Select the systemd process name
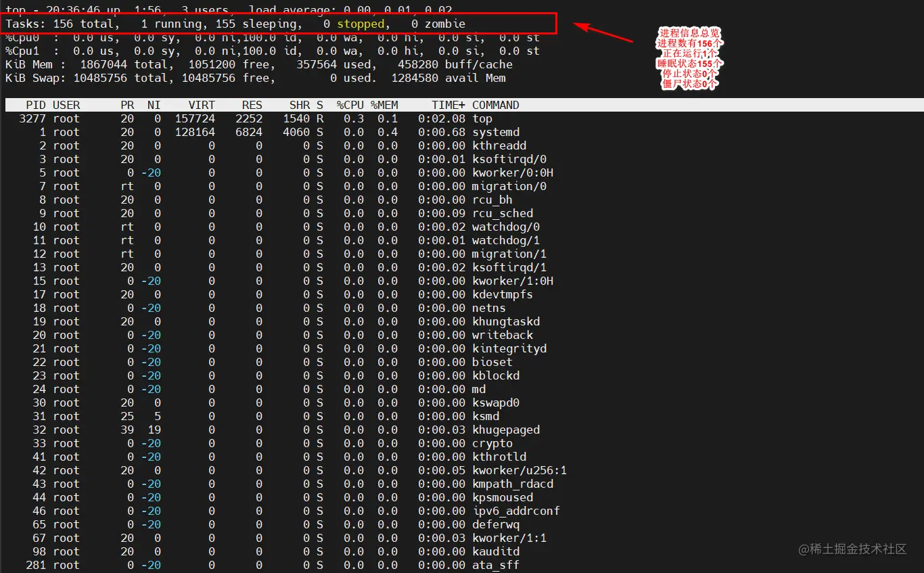The image size is (924, 573). click(496, 132)
